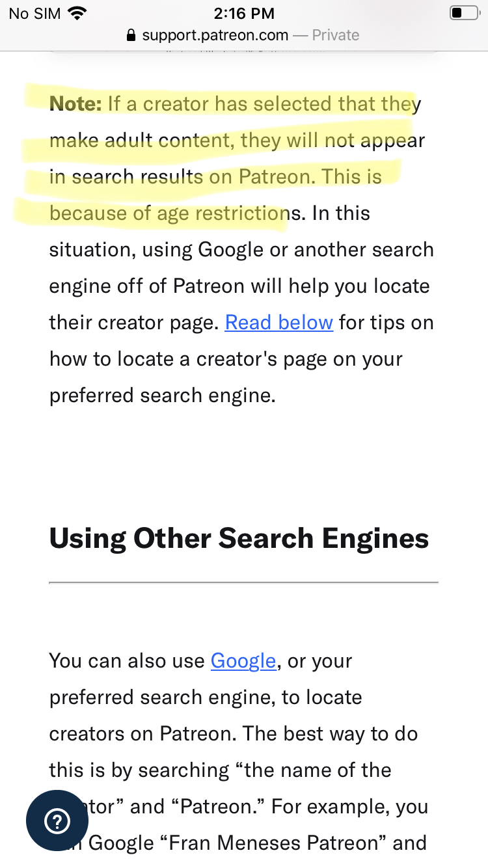Screen dimensions: 488x868
Task: Tap the highlighted "make adult content" text
Action: coord(142,141)
